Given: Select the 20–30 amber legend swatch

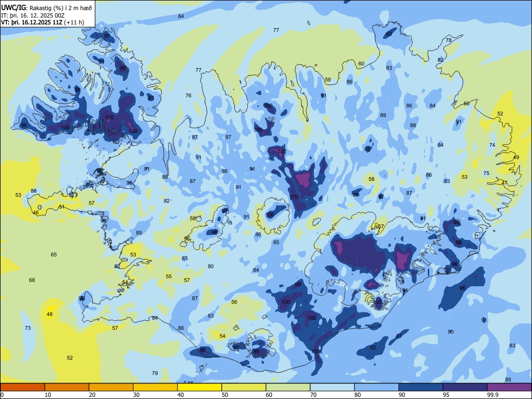Looking at the screenshot, I should click(111, 387).
